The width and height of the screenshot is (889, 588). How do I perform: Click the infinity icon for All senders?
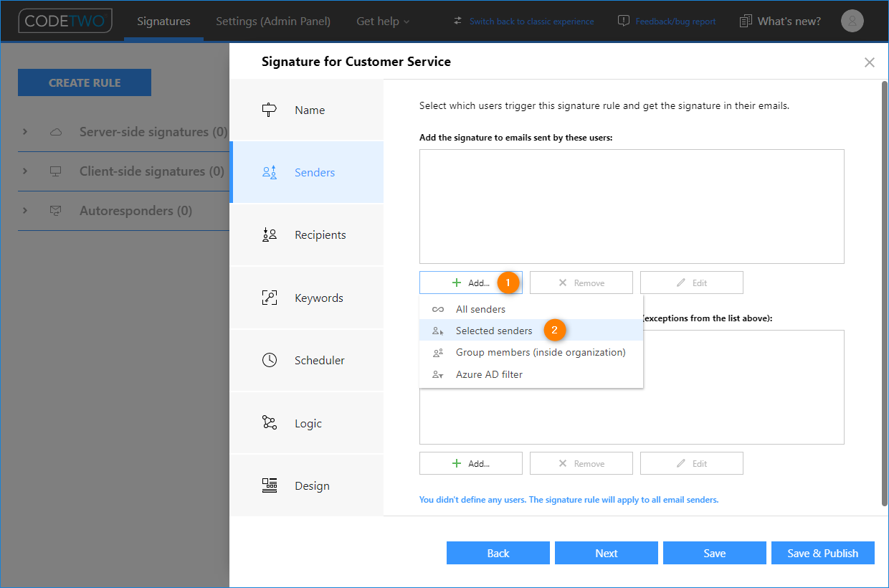pos(438,309)
